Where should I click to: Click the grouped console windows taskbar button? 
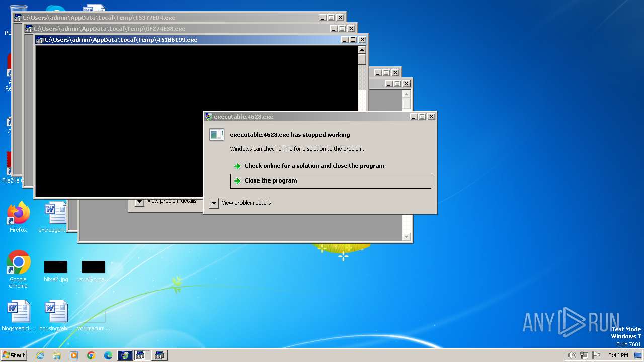pyautogui.click(x=142, y=355)
